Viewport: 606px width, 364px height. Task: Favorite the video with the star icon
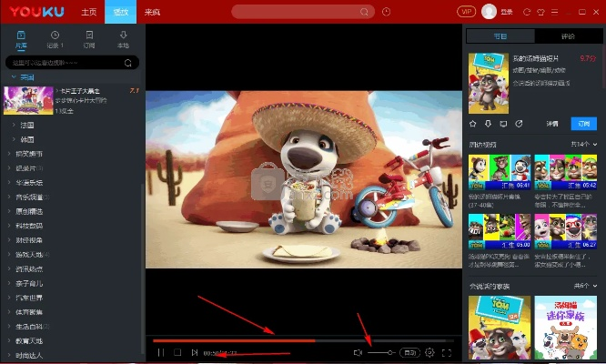click(x=473, y=123)
